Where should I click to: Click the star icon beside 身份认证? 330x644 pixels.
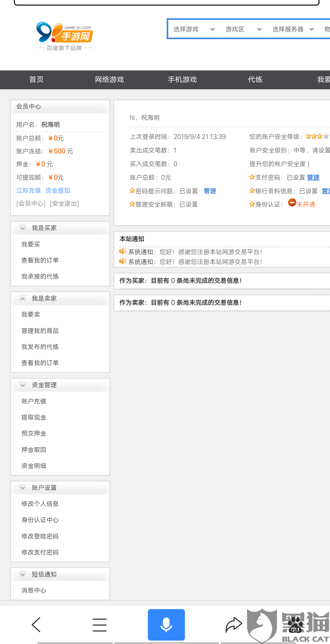pyautogui.click(x=252, y=204)
